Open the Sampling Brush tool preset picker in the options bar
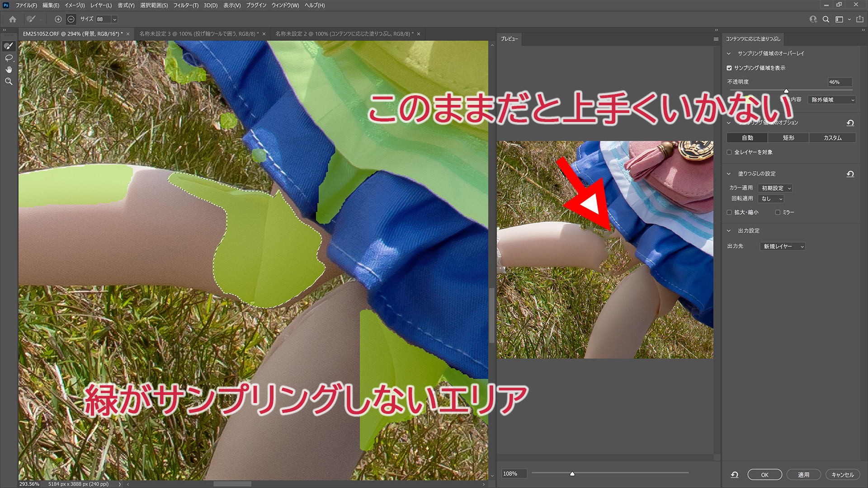868x488 pixels. (34, 19)
